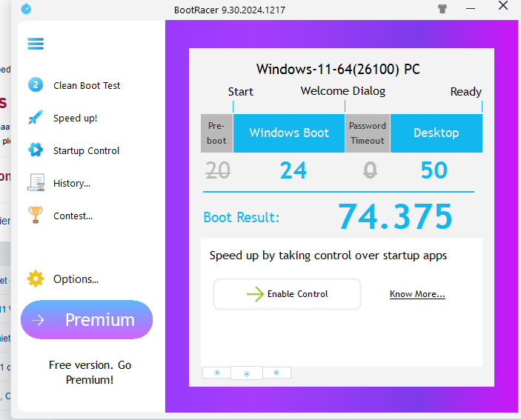Click the BootRacer stopwatch logo in title bar
The image size is (521, 420).
pos(26,9)
